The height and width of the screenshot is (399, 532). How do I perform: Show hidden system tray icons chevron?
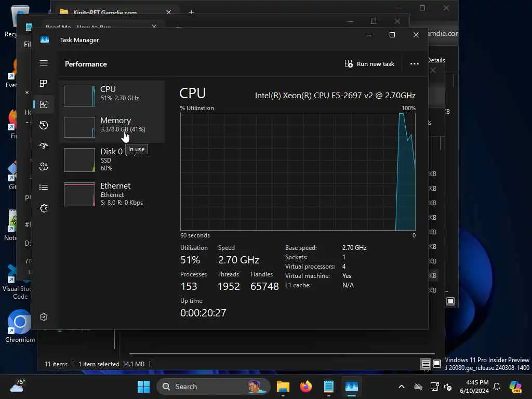point(402,387)
